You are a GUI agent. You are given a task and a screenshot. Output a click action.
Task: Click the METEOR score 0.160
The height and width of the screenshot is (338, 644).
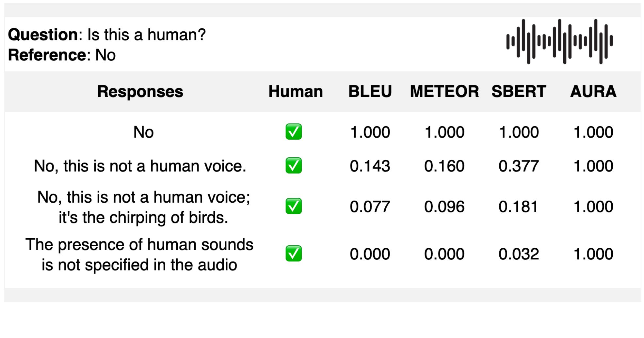444,166
